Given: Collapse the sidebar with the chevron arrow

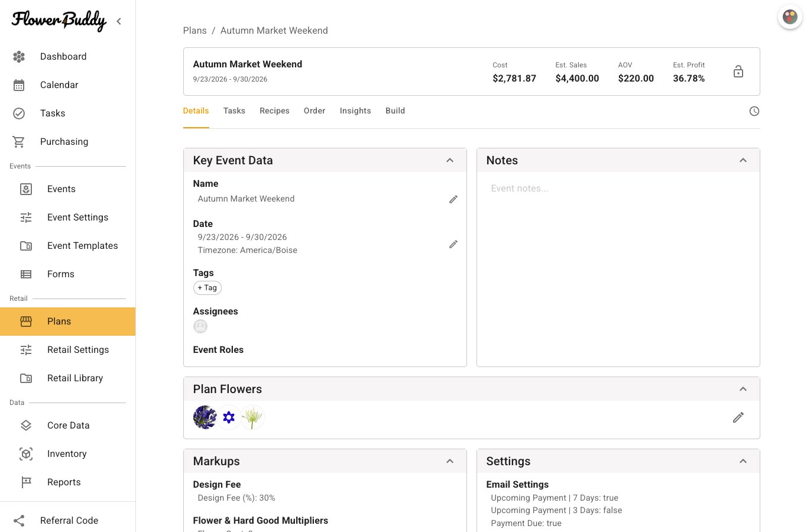Looking at the screenshot, I should coord(119,21).
